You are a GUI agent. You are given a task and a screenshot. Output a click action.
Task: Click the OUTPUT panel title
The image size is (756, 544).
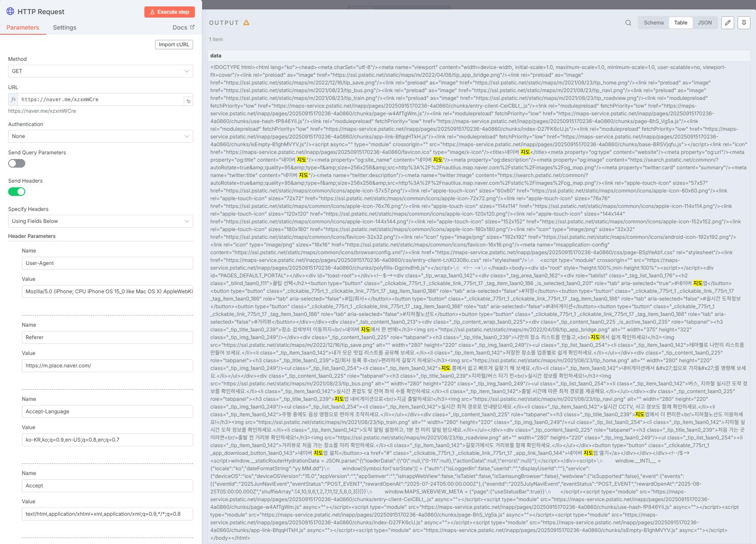pos(224,23)
